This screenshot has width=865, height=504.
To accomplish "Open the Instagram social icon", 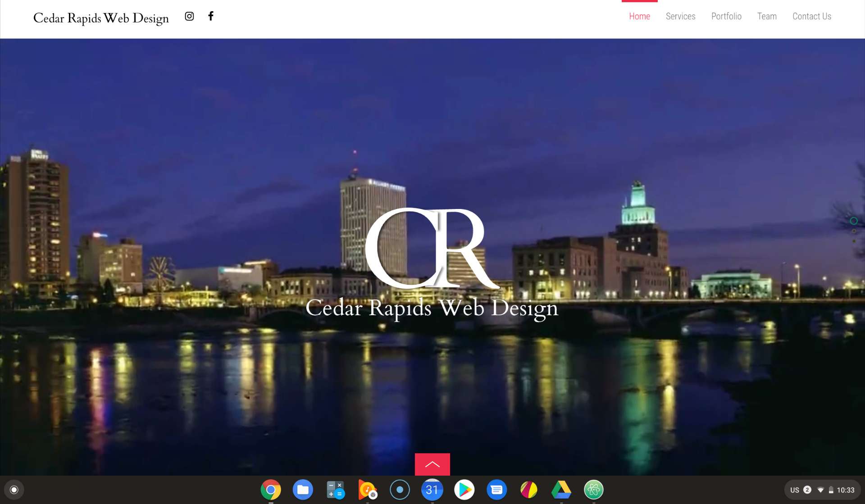I will coord(189,16).
